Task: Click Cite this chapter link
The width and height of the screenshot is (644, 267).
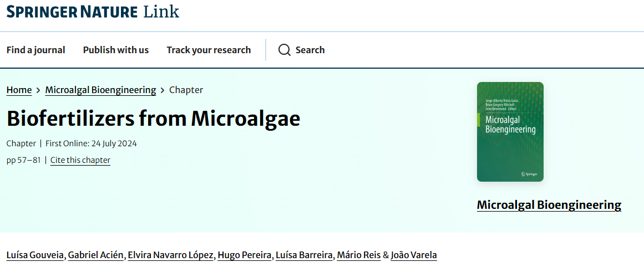Action: coord(80,160)
